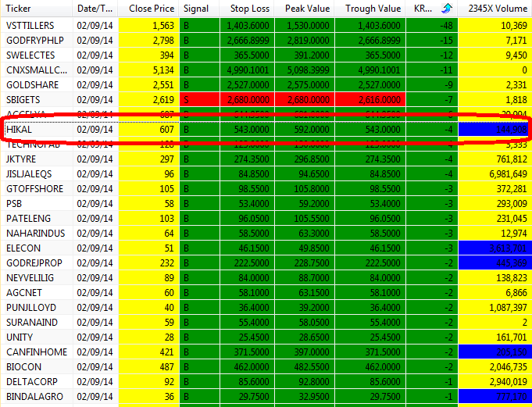Click the GODREJPROP volume cell 445,369
The width and height of the screenshot is (532, 407).
[495, 263]
